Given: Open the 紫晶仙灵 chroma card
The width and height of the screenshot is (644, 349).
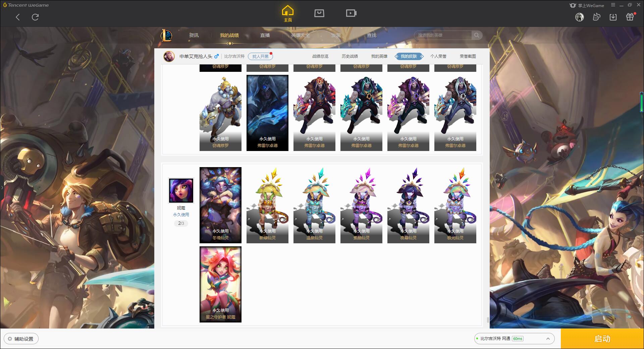Looking at the screenshot, I should pos(361,205).
